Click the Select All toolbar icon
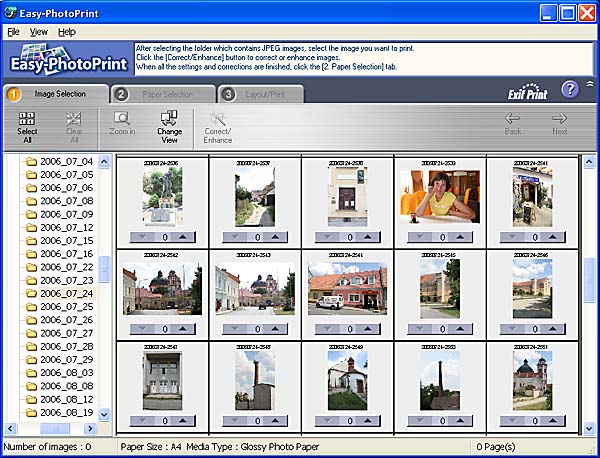Image resolution: width=600 pixels, height=458 pixels. 28,118
